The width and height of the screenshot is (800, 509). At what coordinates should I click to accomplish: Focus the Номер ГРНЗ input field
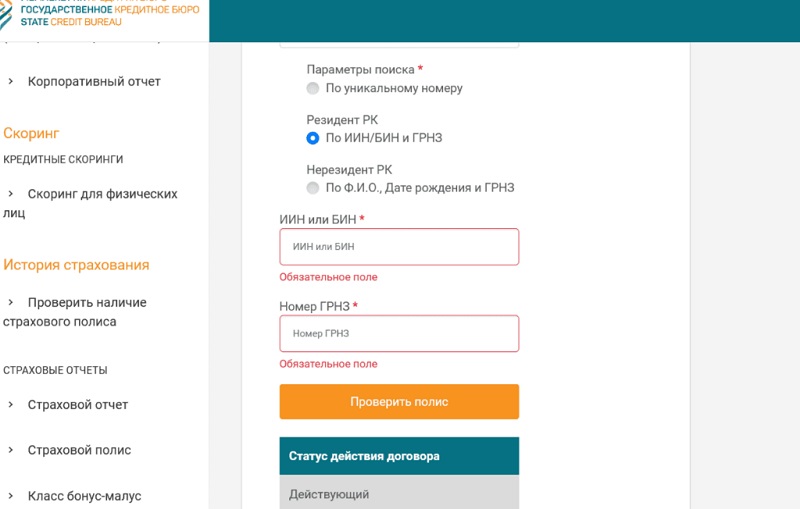pos(399,334)
